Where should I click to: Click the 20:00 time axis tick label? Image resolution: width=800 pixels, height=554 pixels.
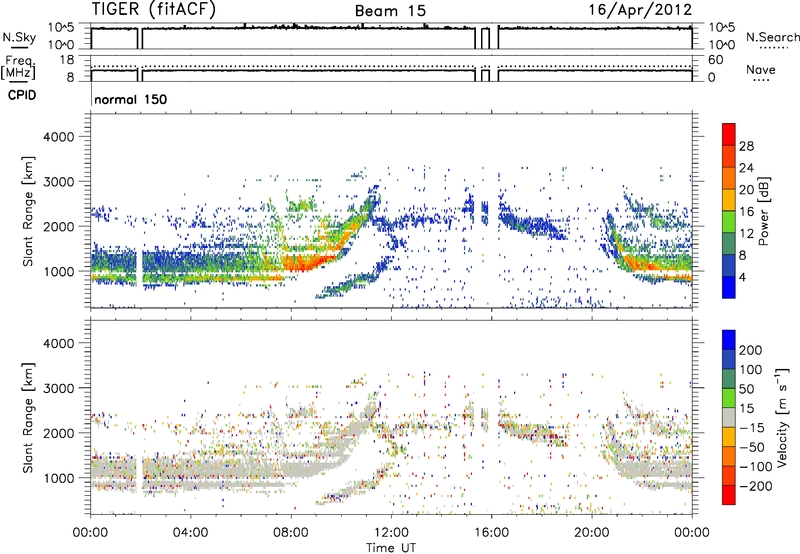[591, 533]
